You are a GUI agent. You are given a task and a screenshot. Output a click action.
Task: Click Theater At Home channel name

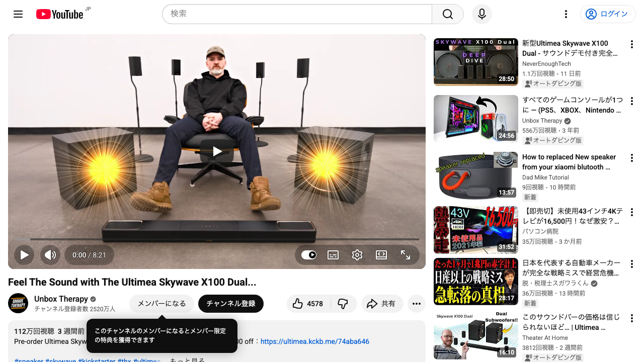click(545, 338)
